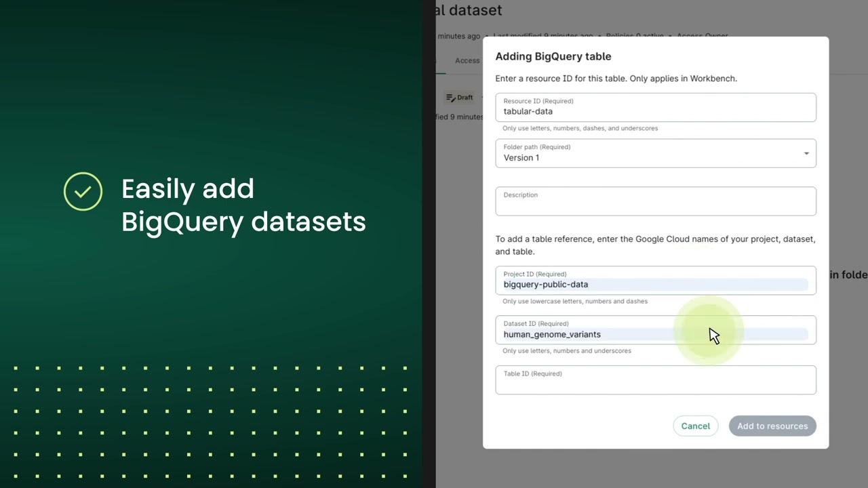Click the Project ID field with bigquery-public-data

pos(656,281)
